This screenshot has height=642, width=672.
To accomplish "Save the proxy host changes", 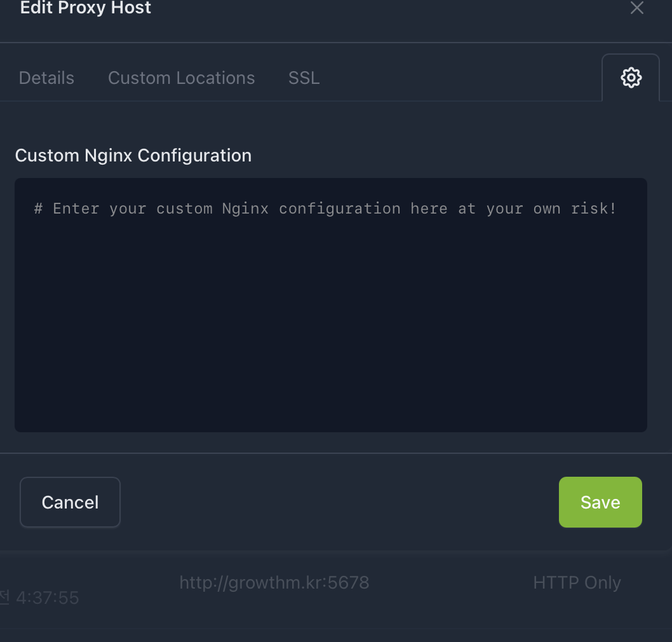I will point(600,502).
